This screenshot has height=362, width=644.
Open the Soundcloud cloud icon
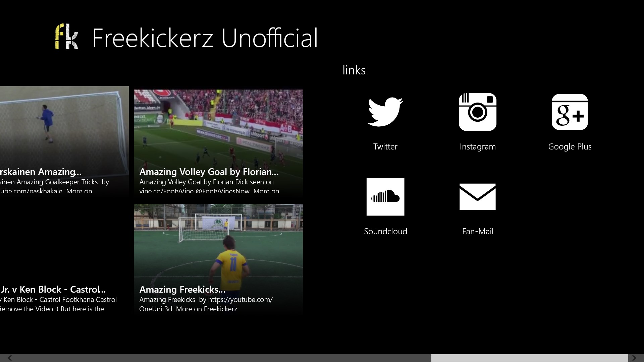[x=385, y=197]
